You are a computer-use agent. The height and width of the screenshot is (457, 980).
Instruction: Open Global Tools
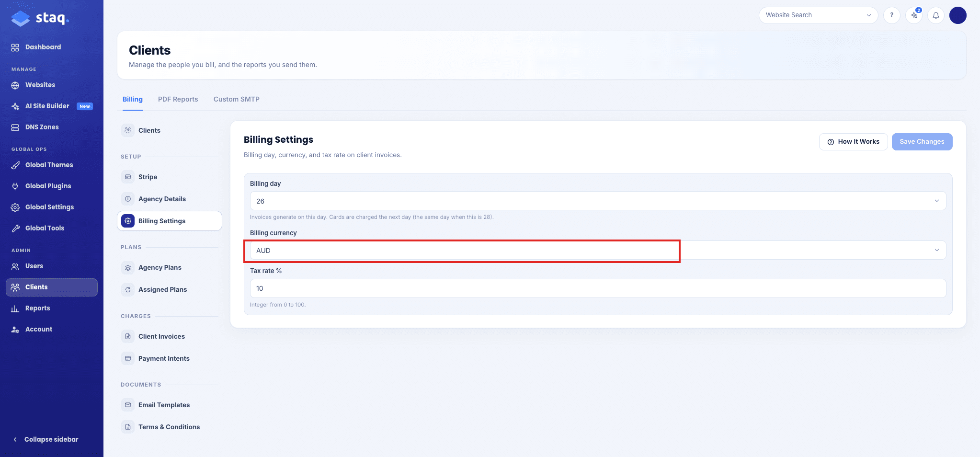[52, 228]
